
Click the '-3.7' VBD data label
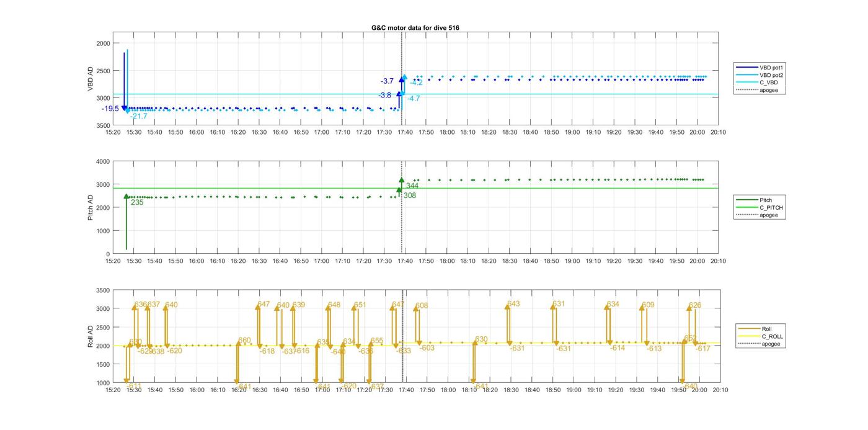pos(387,81)
